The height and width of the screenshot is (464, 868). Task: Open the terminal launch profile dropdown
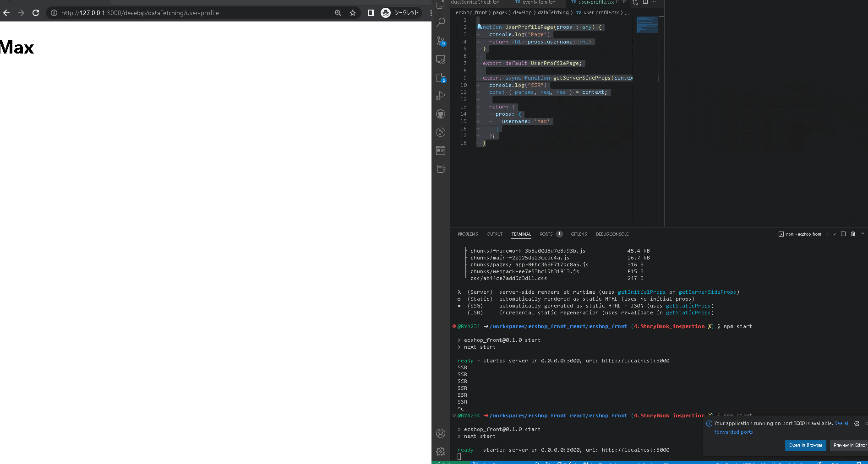pos(834,234)
